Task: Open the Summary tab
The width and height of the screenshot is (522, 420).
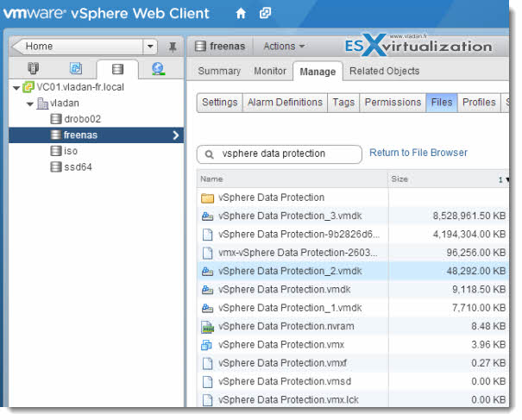Action: pos(219,71)
